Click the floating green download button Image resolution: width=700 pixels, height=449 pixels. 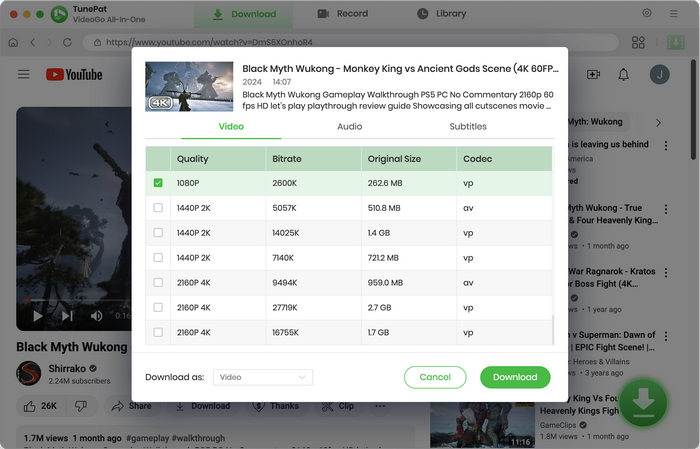tap(643, 402)
